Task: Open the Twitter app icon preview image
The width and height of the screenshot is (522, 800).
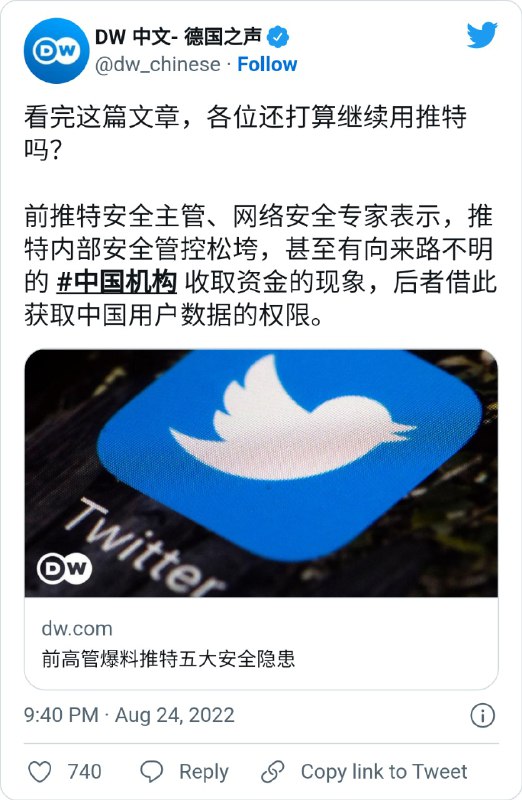Action: point(261,473)
